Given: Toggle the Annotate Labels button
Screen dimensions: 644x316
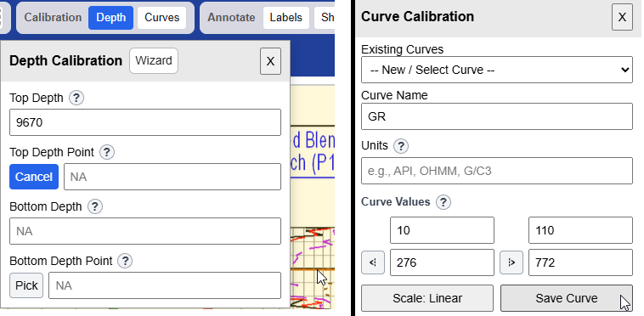Looking at the screenshot, I should click(285, 18).
